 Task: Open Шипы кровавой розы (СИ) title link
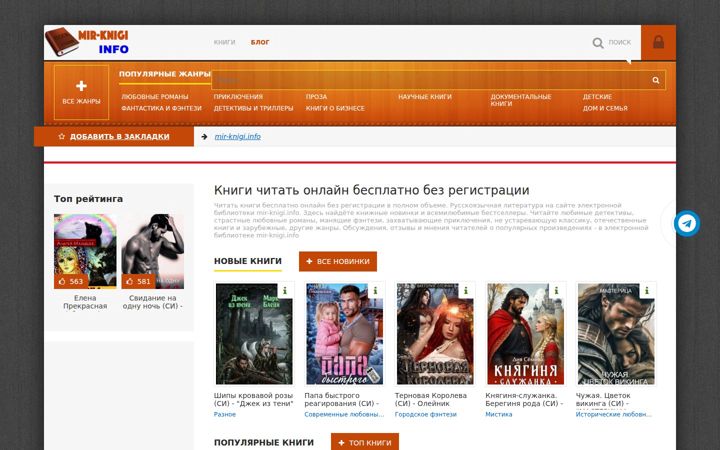253,399
